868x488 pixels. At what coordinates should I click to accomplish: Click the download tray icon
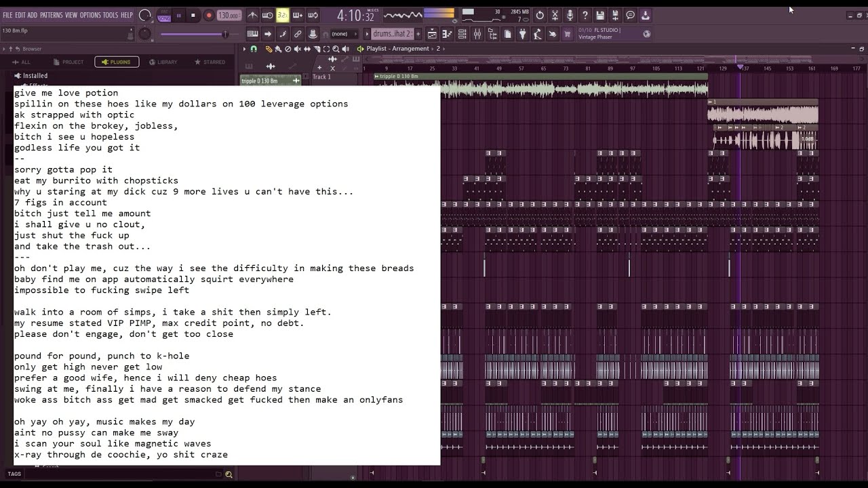(646, 15)
